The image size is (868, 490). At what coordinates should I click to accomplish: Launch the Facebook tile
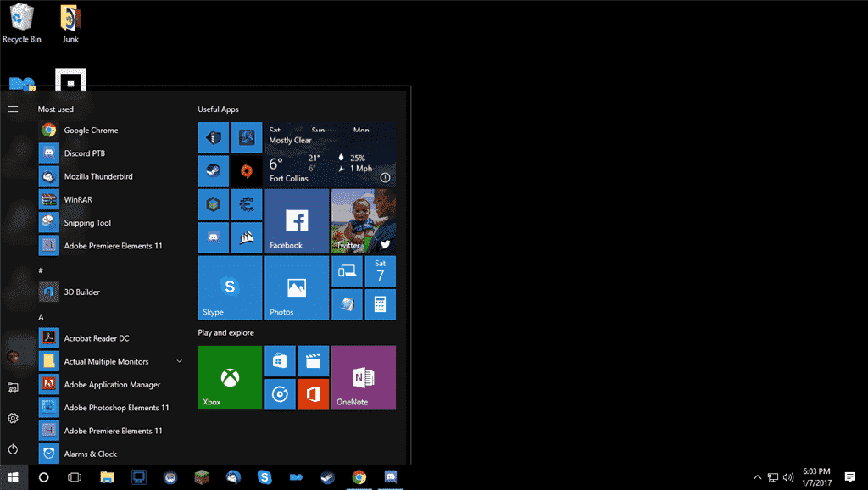pyautogui.click(x=297, y=221)
